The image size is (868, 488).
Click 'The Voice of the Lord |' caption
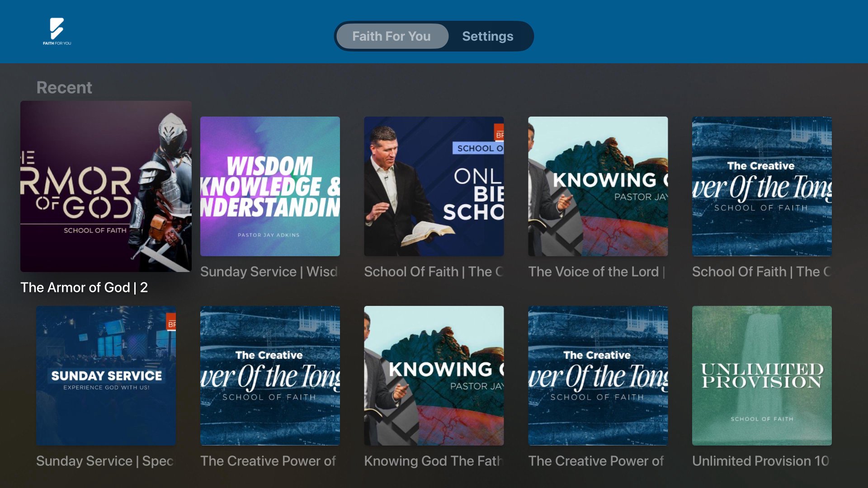597,272
